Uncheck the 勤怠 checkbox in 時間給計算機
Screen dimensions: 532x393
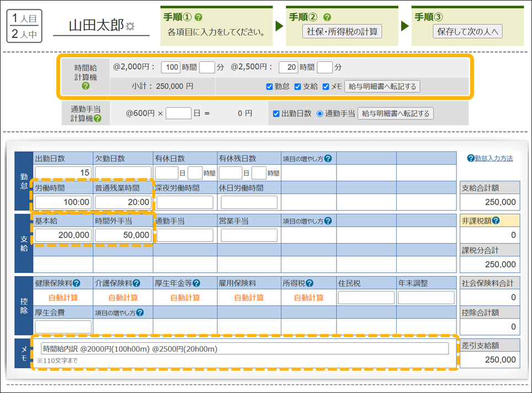point(269,87)
